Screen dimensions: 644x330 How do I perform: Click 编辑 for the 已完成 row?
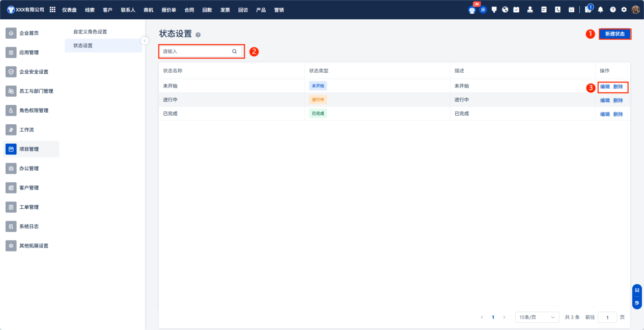(605, 114)
